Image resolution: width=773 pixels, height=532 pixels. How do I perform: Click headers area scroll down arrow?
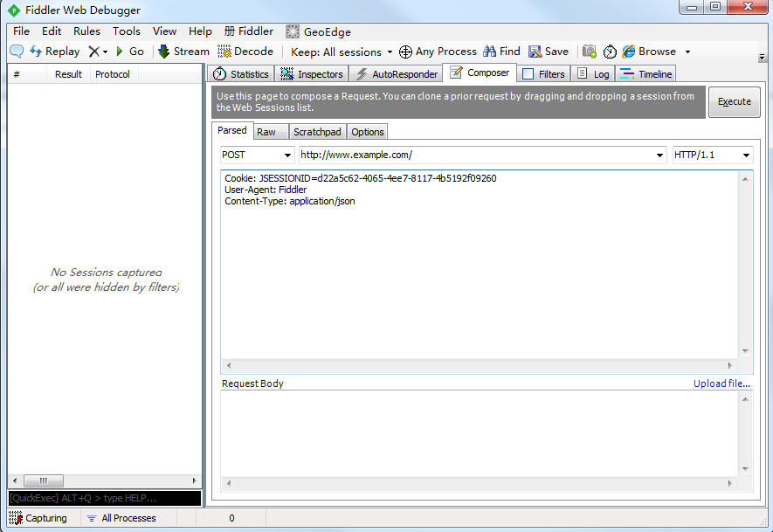(745, 351)
